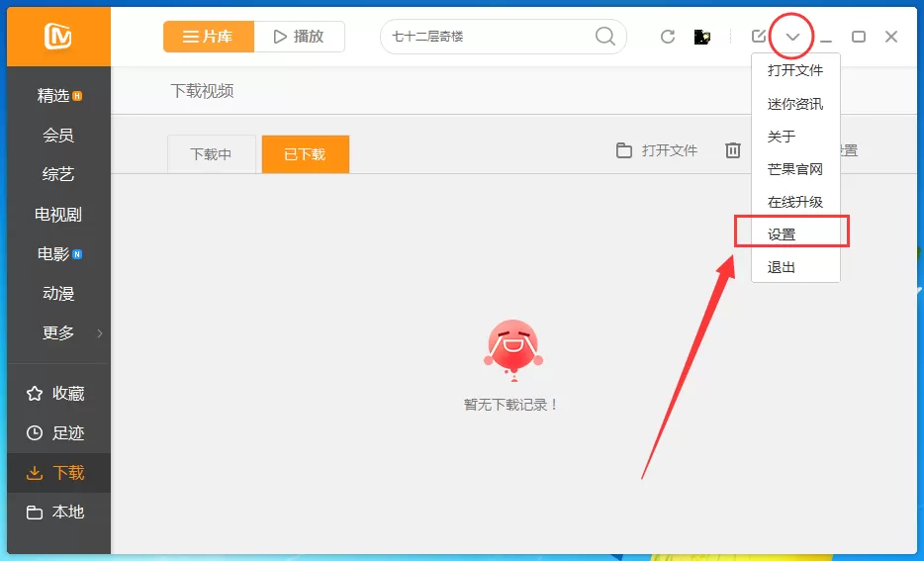924x561 pixels.
Task: Click the 暂无下载记录 empty message
Action: (510, 405)
